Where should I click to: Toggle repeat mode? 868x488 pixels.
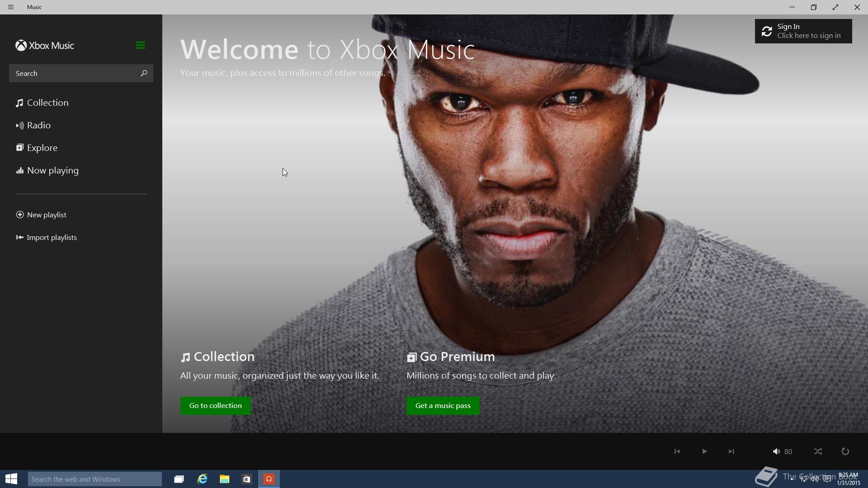[x=845, y=451]
